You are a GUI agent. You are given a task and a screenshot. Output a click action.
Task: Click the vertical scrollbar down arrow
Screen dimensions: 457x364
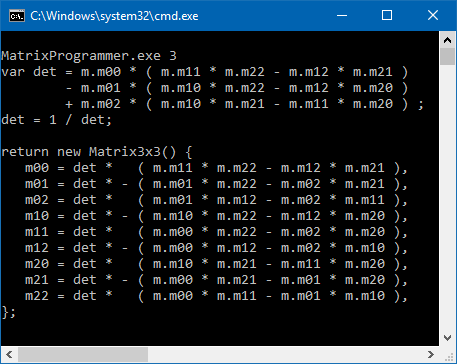click(x=447, y=337)
